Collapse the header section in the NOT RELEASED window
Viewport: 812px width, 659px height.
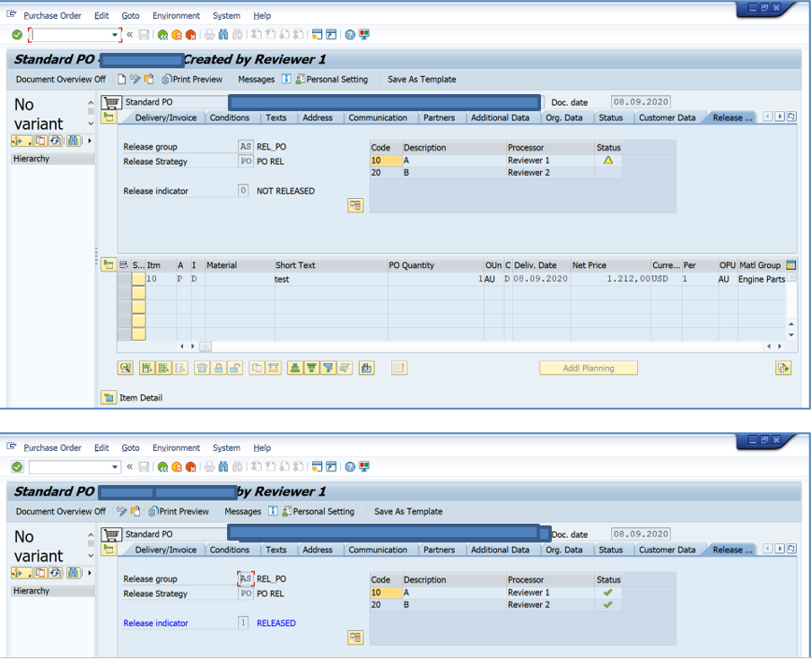109,117
